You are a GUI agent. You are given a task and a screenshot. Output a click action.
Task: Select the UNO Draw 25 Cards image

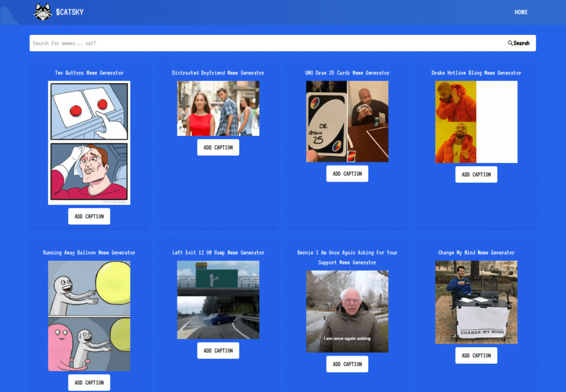click(x=347, y=121)
